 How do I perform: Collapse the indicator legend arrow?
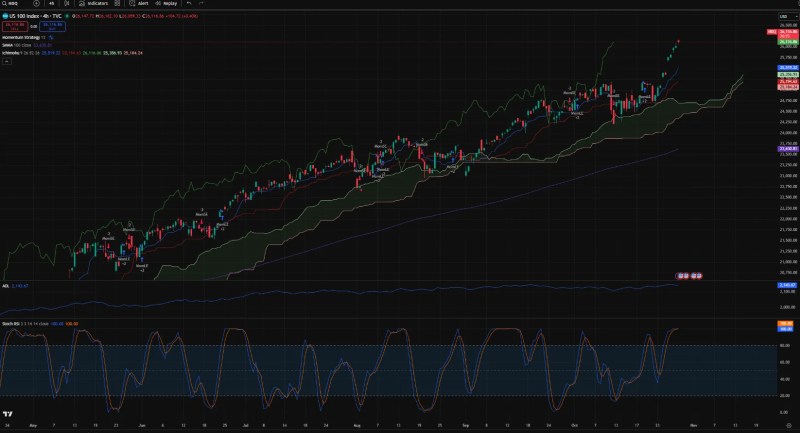pos(7,61)
